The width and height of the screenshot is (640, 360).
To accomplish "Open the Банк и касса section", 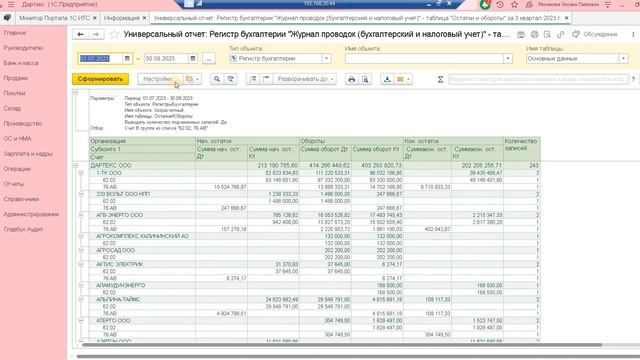I will (21, 63).
